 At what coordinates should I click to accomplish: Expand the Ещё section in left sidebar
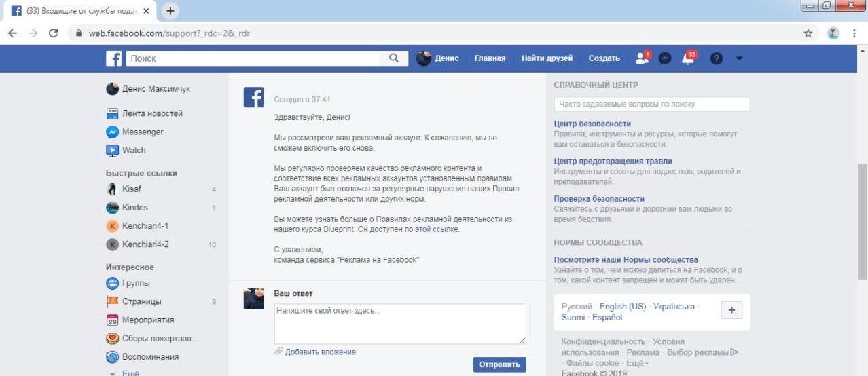[130, 373]
